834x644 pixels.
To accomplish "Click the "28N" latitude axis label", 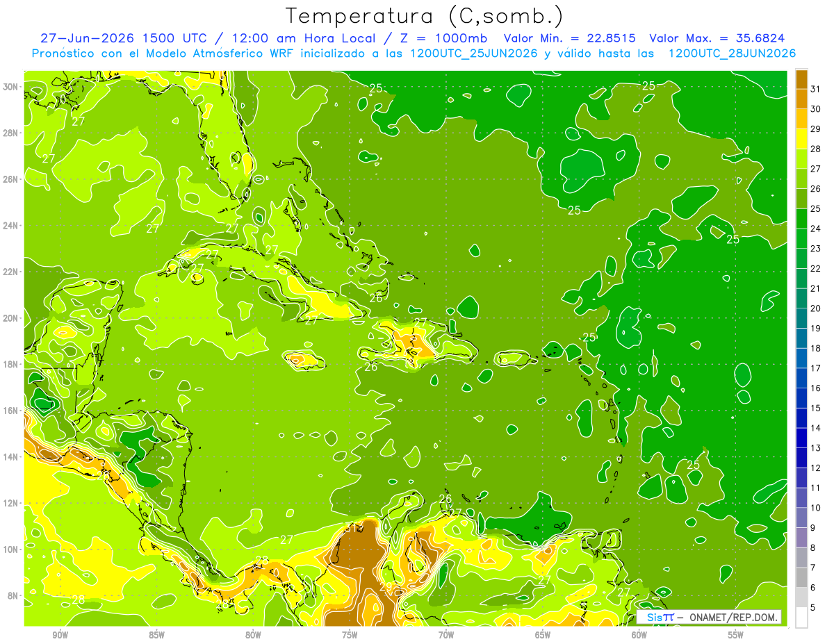I will pos(12,133).
